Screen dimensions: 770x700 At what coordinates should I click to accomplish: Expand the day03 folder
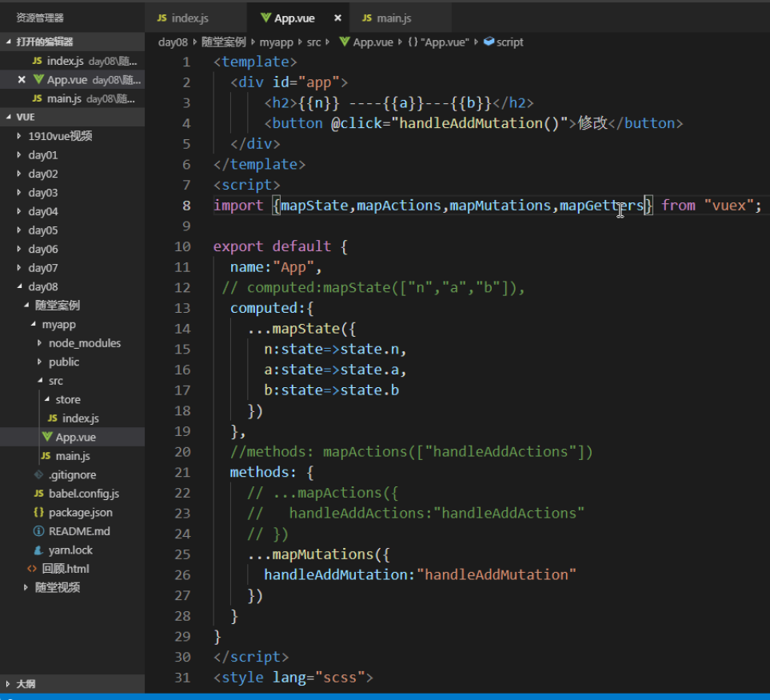pyautogui.click(x=72, y=193)
